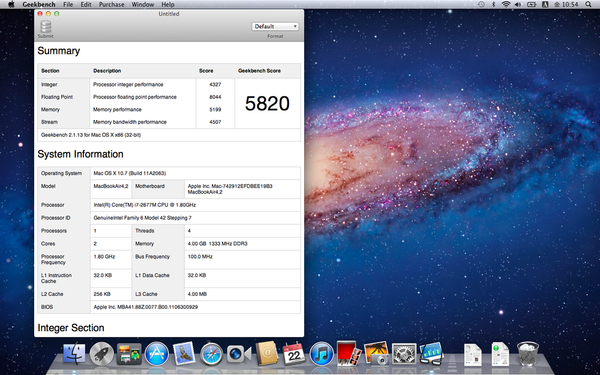
Task: Open document with green badge in Dock
Action: click(x=501, y=354)
